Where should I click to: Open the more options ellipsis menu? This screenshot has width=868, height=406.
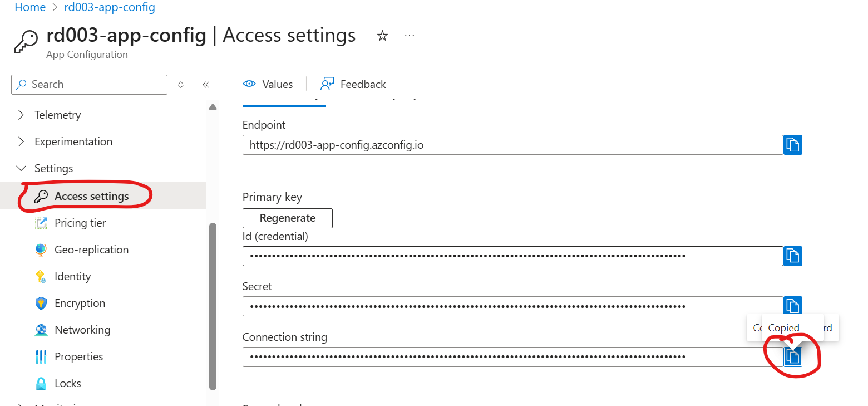click(410, 36)
